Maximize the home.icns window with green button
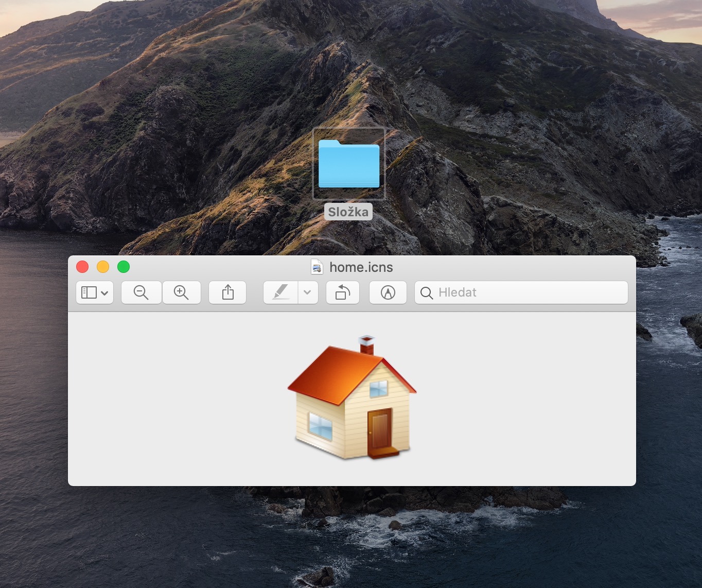Viewport: 702px width, 588px height. [x=124, y=267]
